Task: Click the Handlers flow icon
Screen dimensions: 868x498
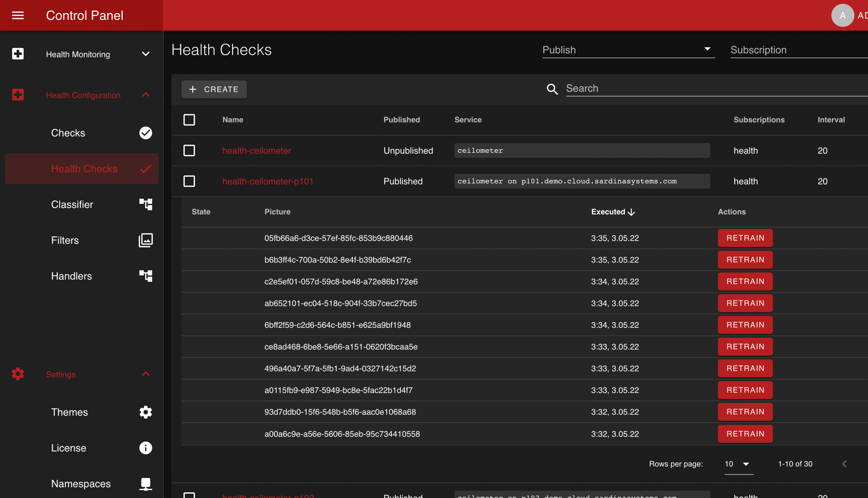Action: point(145,276)
